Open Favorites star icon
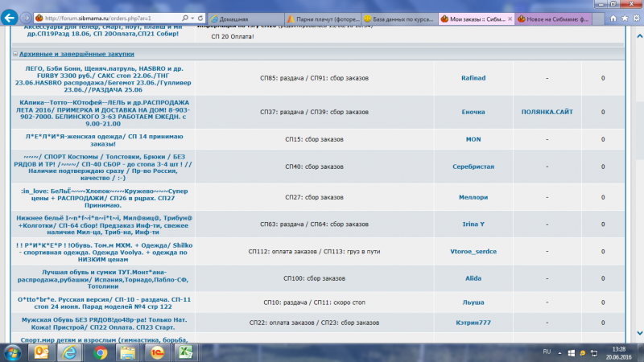The height and width of the screenshot is (362, 644). pyautogui.click(x=625, y=18)
